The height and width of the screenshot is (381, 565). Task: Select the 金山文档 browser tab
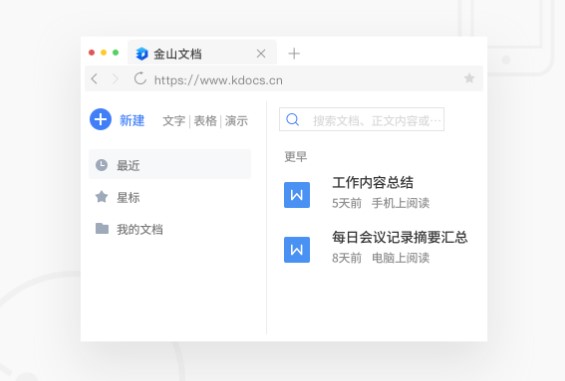click(x=202, y=53)
